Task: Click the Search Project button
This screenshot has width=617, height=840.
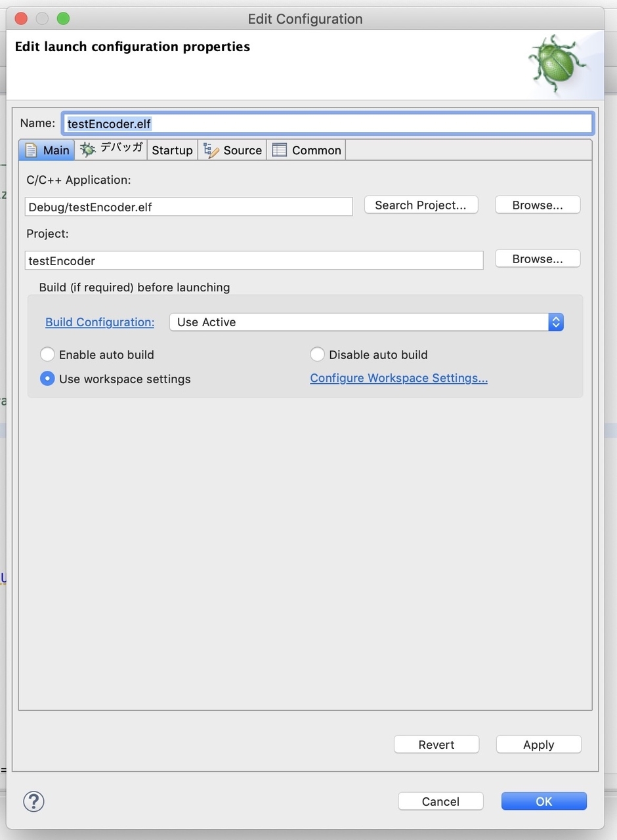Action: pyautogui.click(x=421, y=205)
